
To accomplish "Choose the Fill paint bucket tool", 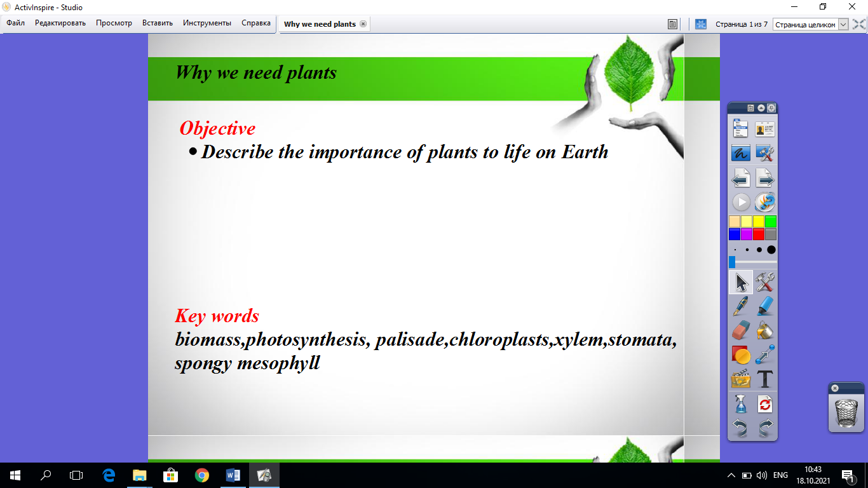I will (x=765, y=330).
